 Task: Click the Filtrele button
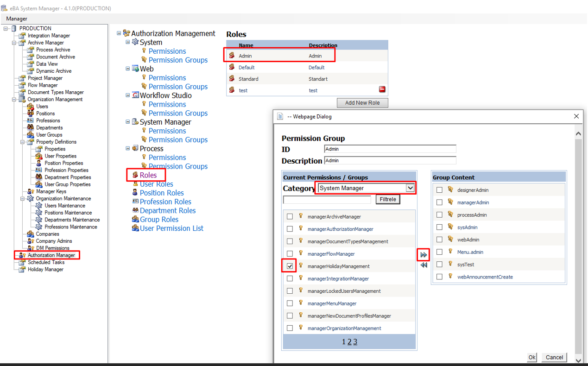(387, 200)
